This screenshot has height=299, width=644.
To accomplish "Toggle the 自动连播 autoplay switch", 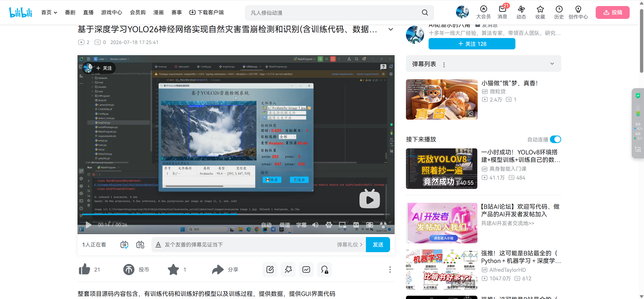I will point(555,139).
